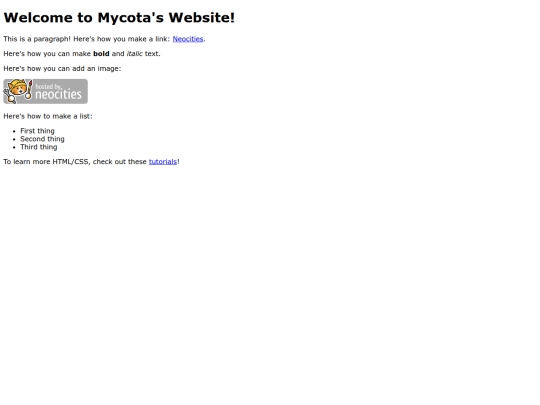
Task: Click the bullet before Second thing
Action: click(x=14, y=139)
